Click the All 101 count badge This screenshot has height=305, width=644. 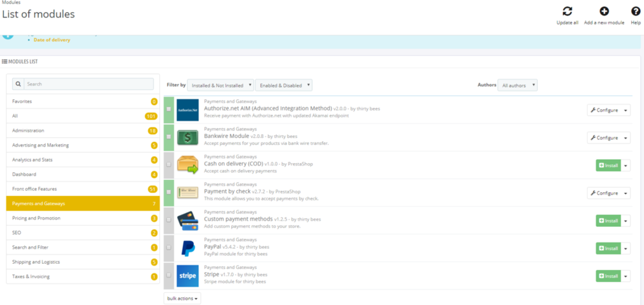pos(151,116)
